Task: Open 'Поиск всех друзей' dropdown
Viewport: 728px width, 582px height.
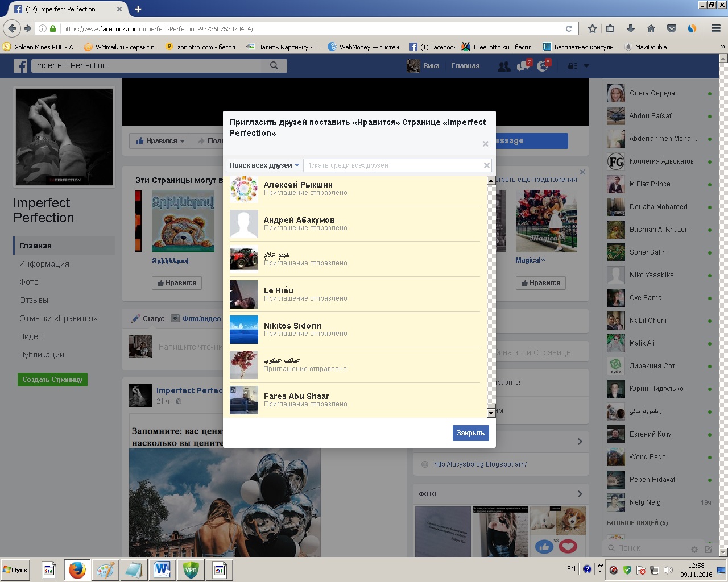Action: [264, 165]
